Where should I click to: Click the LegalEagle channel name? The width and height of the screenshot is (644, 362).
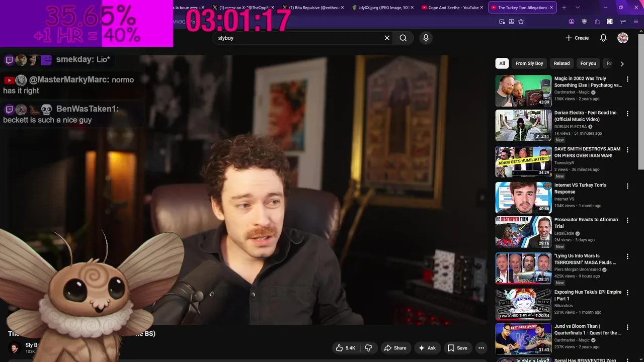(x=564, y=233)
